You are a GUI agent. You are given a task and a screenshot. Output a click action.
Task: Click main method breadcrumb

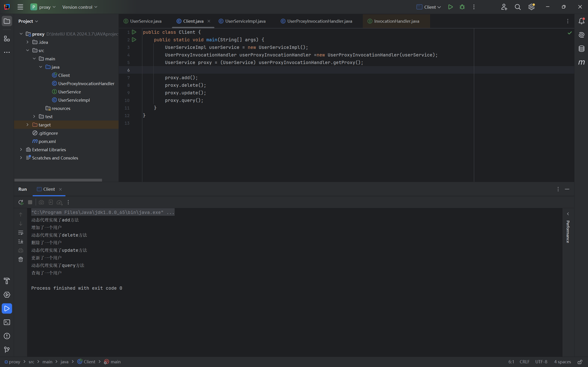pyautogui.click(x=112, y=362)
